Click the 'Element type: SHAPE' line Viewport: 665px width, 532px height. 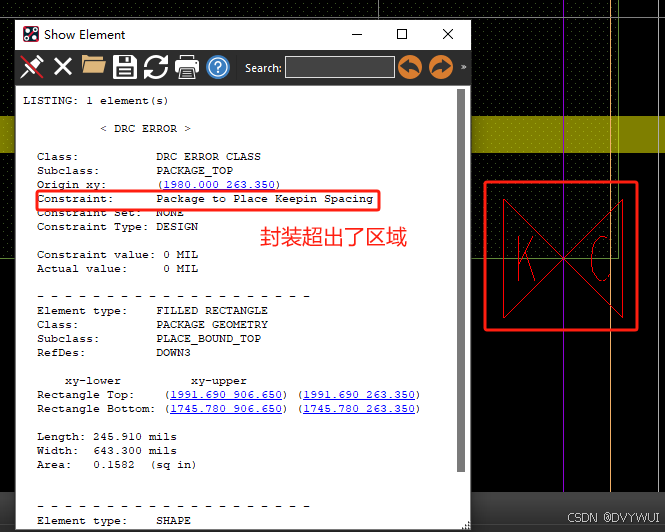[114, 521]
